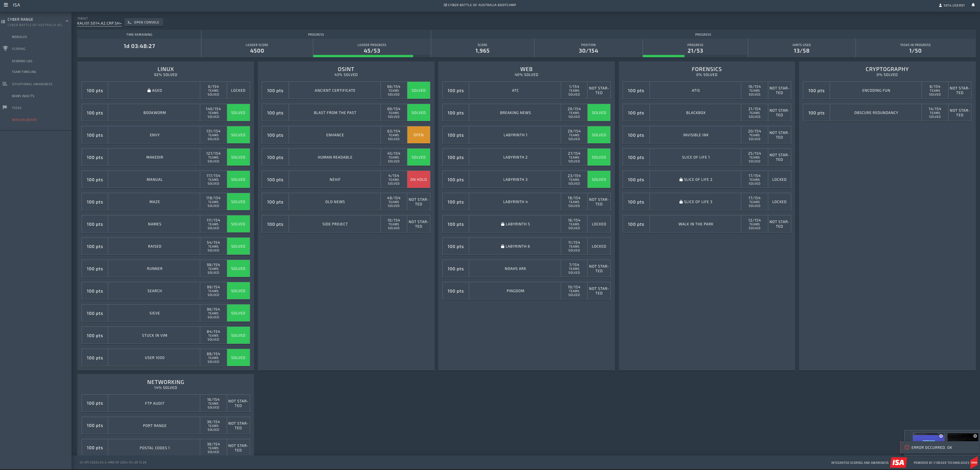
Task: Click the Tasks flag icon
Action: point(5,108)
